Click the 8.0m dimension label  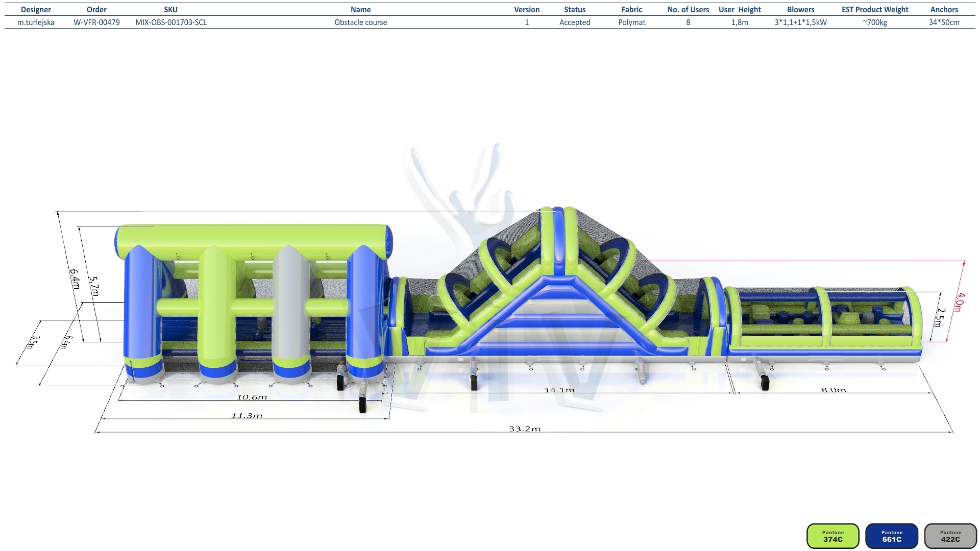coord(834,390)
